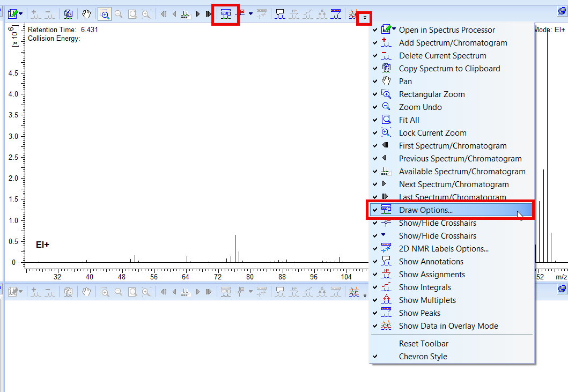Click globe icon at right of lower toolbar
This screenshot has width=568, height=392.
(x=562, y=289)
